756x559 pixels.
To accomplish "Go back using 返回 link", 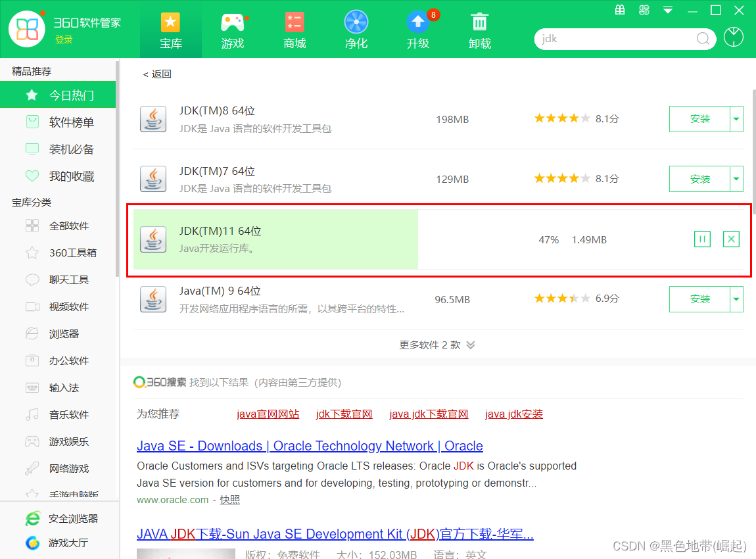I will pos(157,74).
